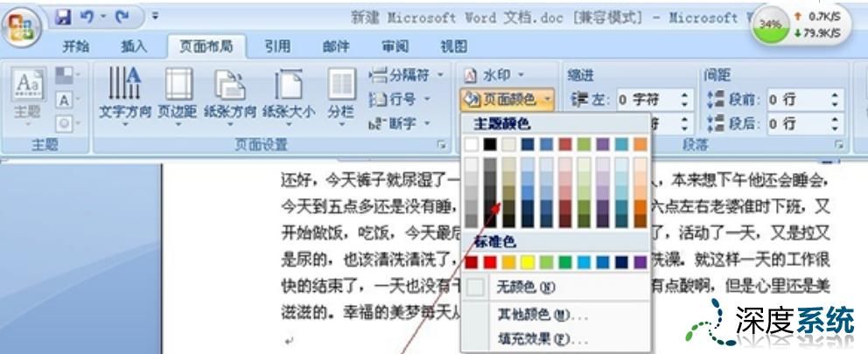Click the Redo arrow icon
The width and height of the screenshot is (868, 354).
(x=122, y=17)
